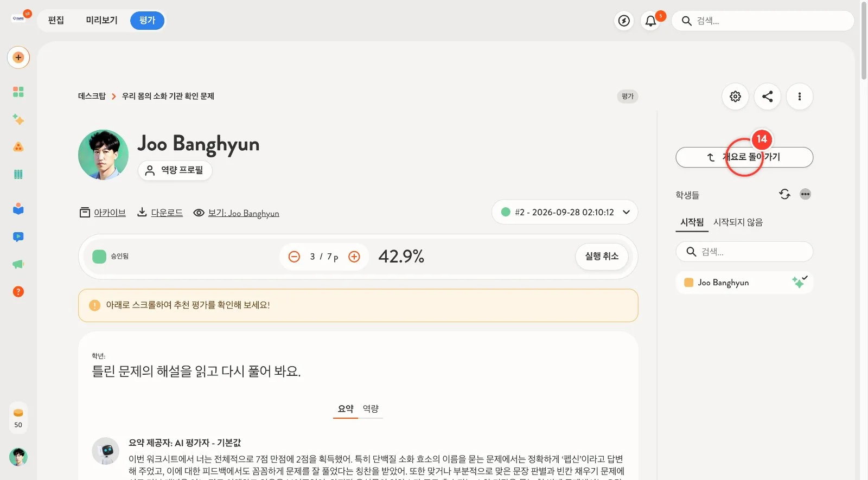Open the coins balance showing 50
The image size is (868, 480).
click(x=18, y=418)
